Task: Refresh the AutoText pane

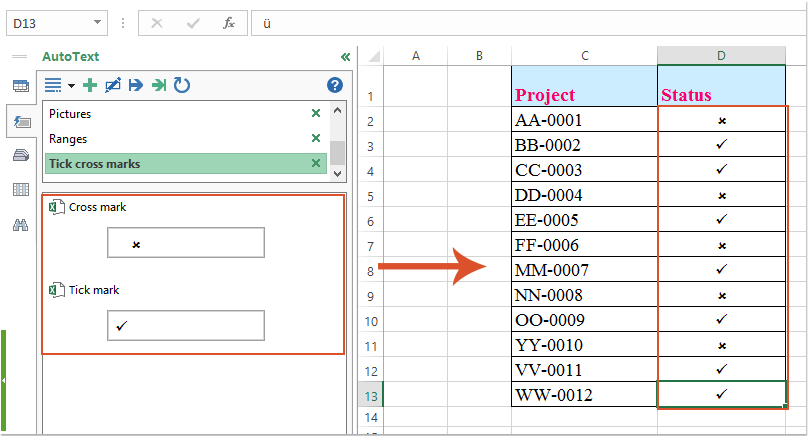Action: 181,85
